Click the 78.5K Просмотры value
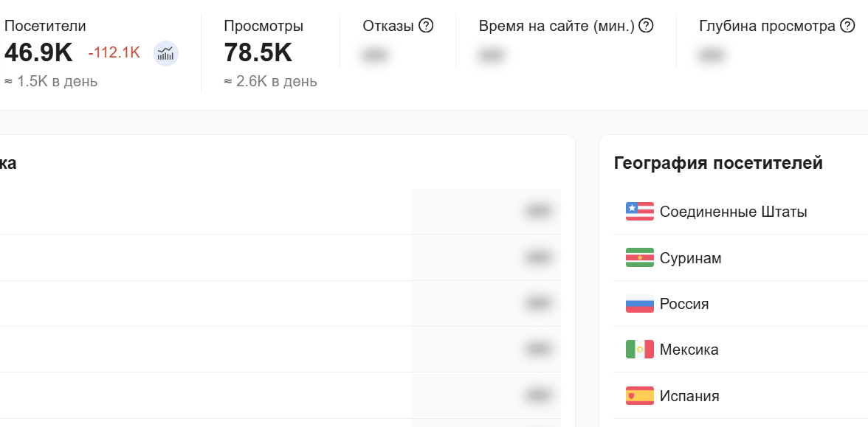This screenshot has height=427, width=868. tap(258, 53)
